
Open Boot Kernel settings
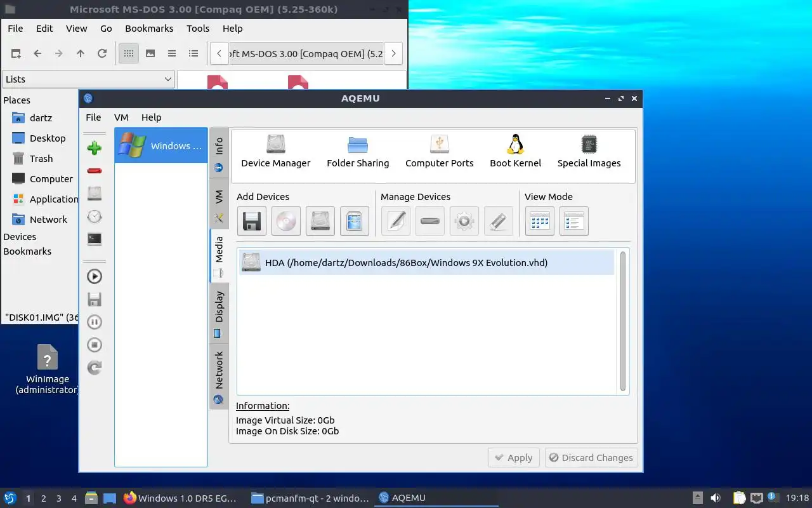[x=515, y=151]
